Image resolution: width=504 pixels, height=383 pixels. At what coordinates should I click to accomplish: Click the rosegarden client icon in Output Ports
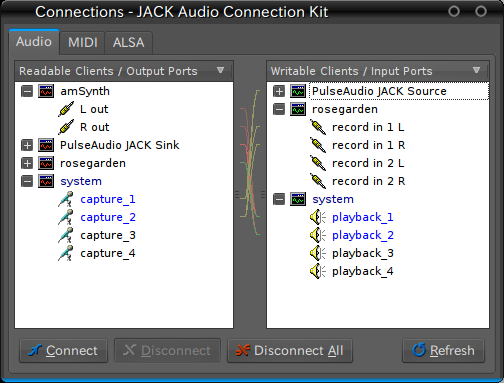point(46,163)
